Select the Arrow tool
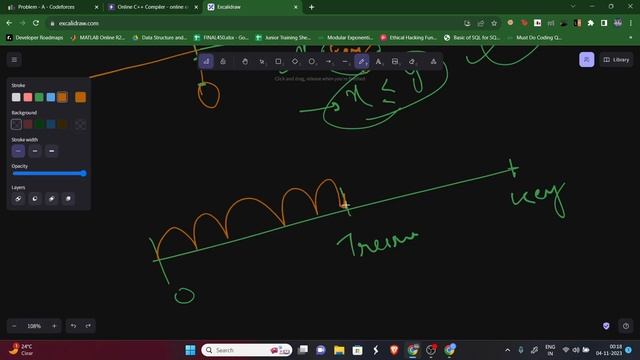Screen dimensions: 640x360 [329, 62]
